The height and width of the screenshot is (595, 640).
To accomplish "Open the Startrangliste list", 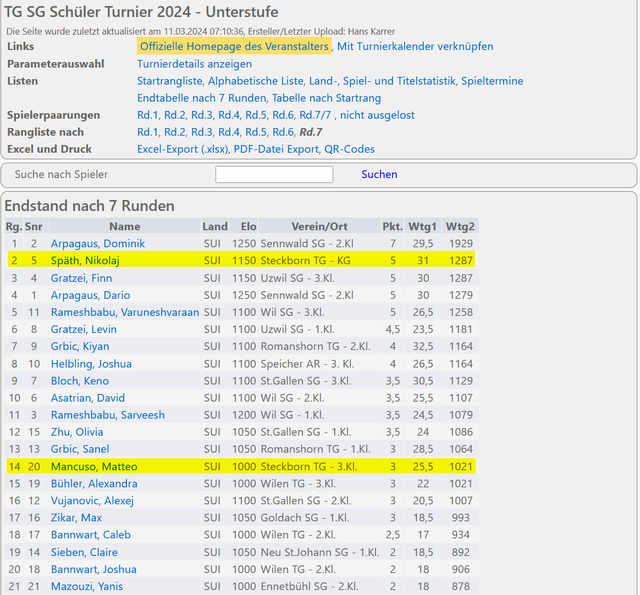I will (170, 81).
